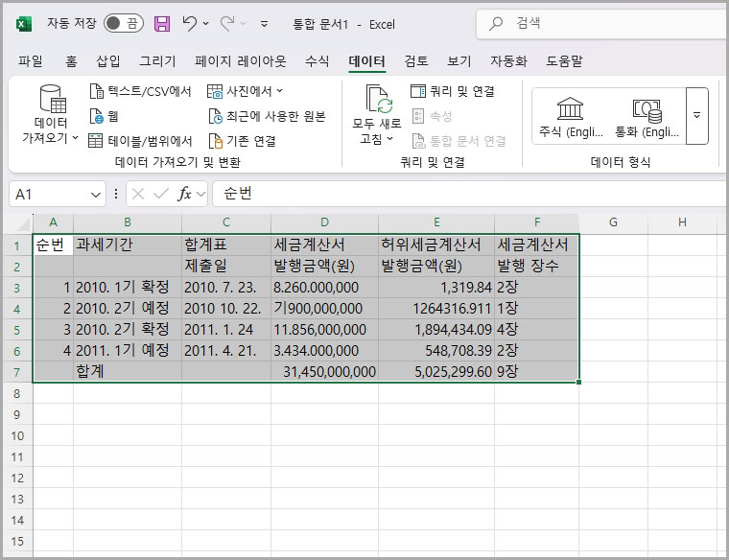The image size is (729, 560).
Task: Click cell C2 containing 제출일
Action: (226, 266)
